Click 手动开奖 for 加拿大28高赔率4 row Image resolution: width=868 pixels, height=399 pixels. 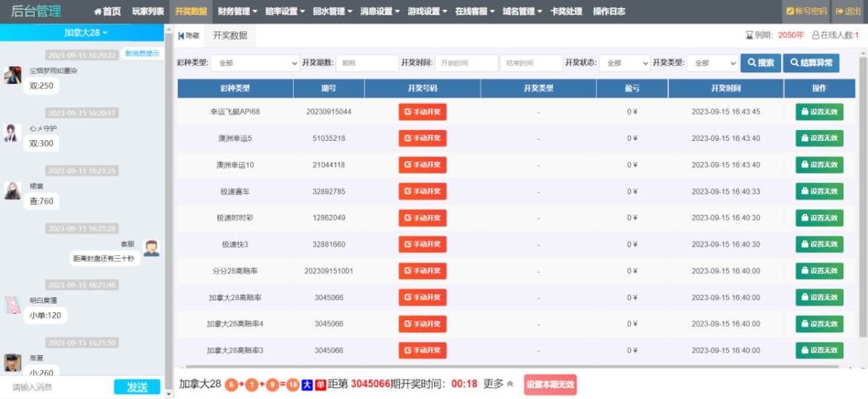(x=422, y=324)
